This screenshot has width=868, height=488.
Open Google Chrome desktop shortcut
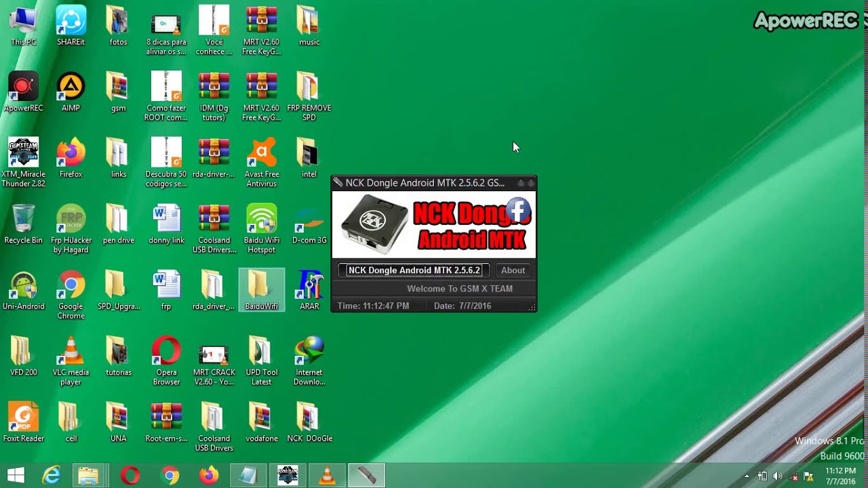pos(71,295)
